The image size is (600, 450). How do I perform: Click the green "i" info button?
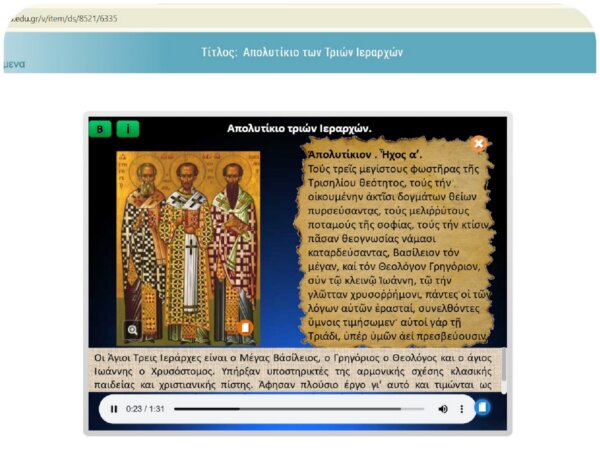click(x=128, y=128)
